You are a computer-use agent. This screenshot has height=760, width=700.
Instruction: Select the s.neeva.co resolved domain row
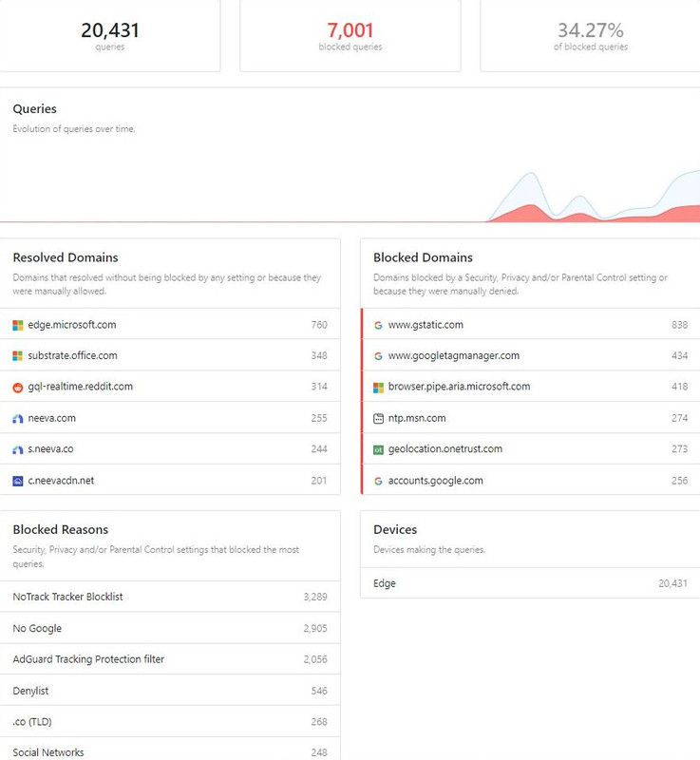170,448
